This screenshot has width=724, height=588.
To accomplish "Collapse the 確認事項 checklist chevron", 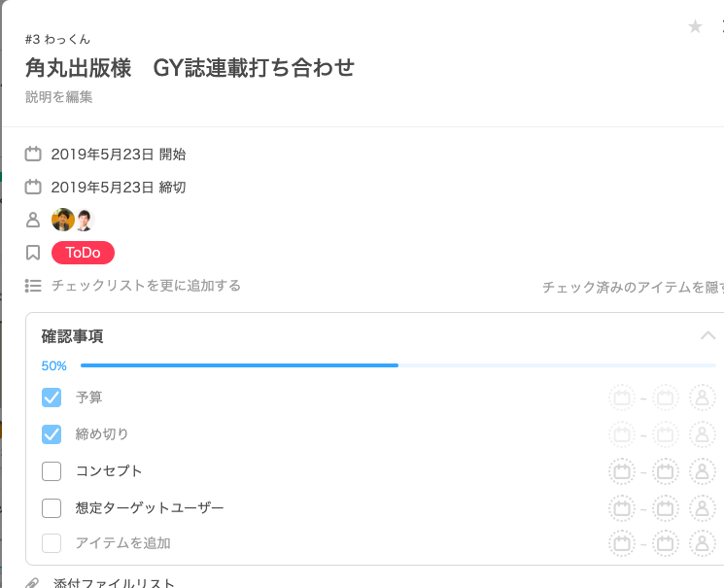I will coord(707,335).
